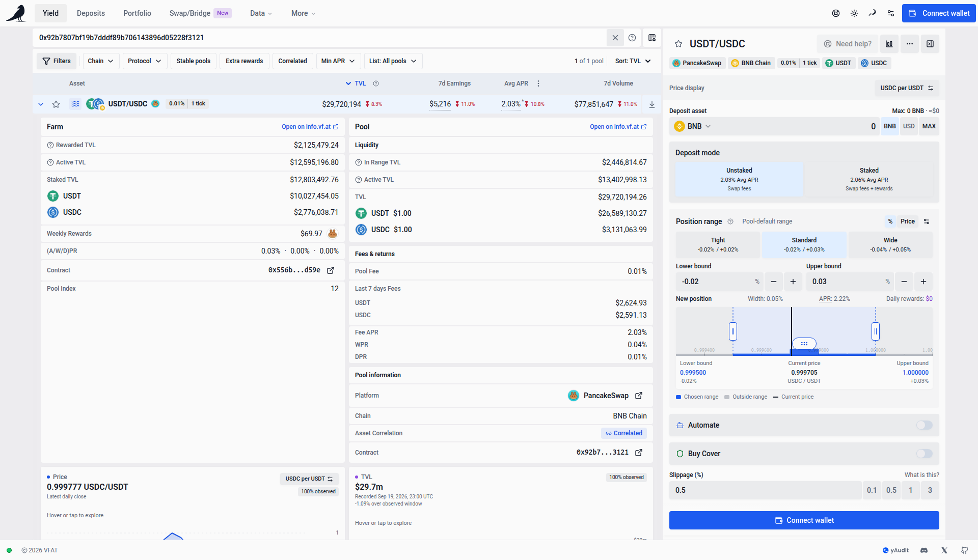This screenshot has height=560, width=978.
Task: Expand the Data menu
Action: coord(261,13)
